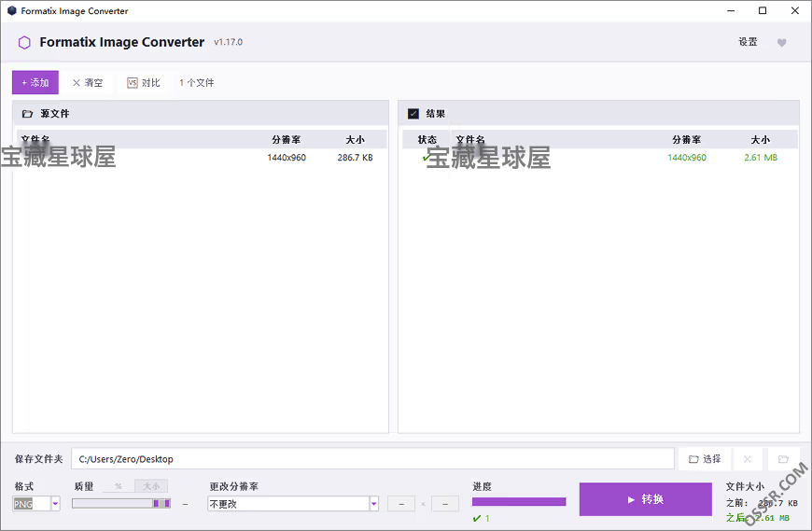Click the purple 添加 add button
This screenshot has height=531, width=812.
35,82
